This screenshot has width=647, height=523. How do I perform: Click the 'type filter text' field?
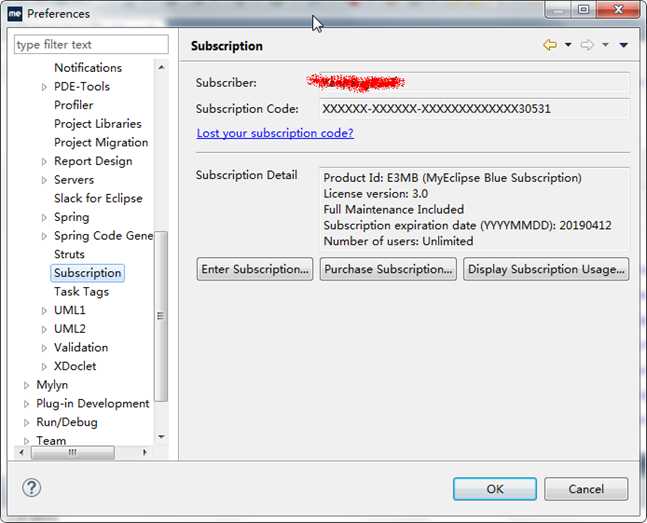point(91,44)
